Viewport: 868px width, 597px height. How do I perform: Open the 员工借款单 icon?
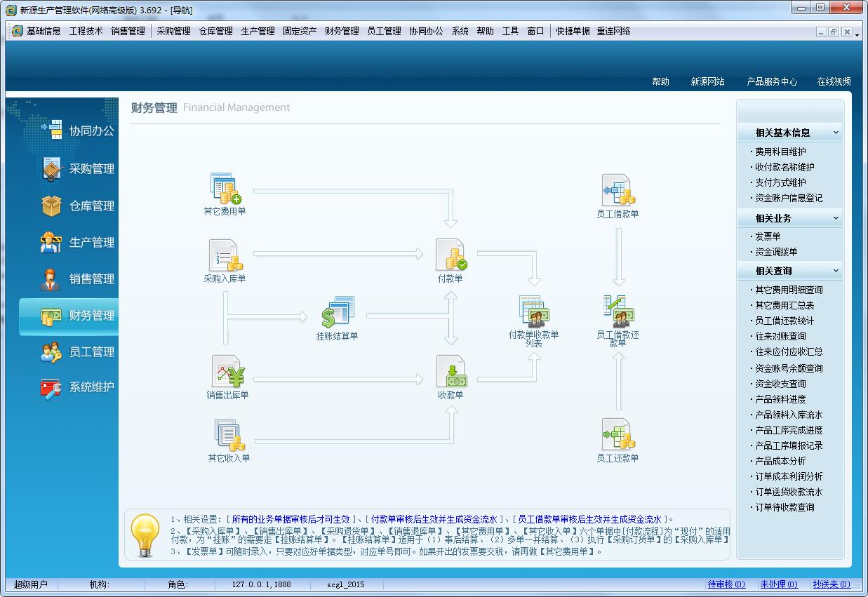coord(617,190)
